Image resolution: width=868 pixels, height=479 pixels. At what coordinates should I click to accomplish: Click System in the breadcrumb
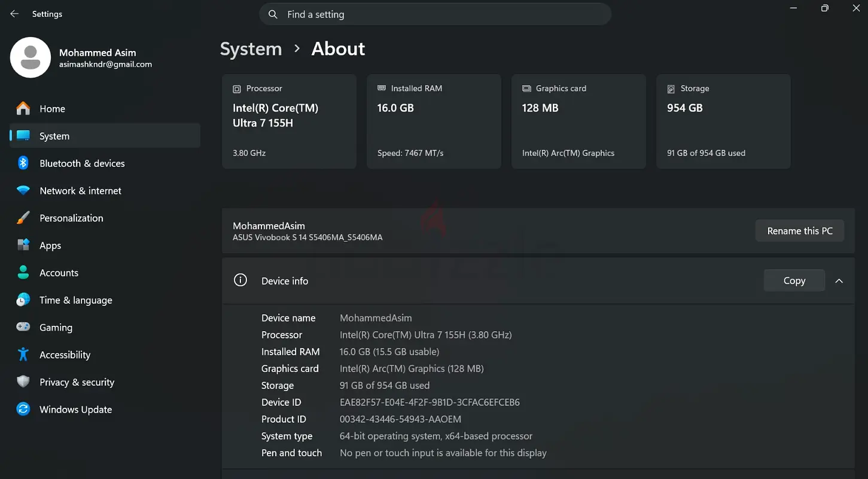point(251,48)
